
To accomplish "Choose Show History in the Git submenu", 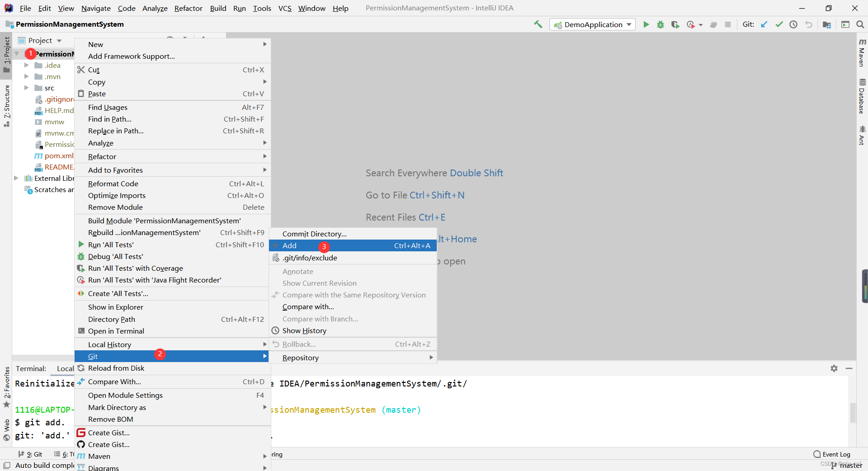I will click(x=353, y=330).
